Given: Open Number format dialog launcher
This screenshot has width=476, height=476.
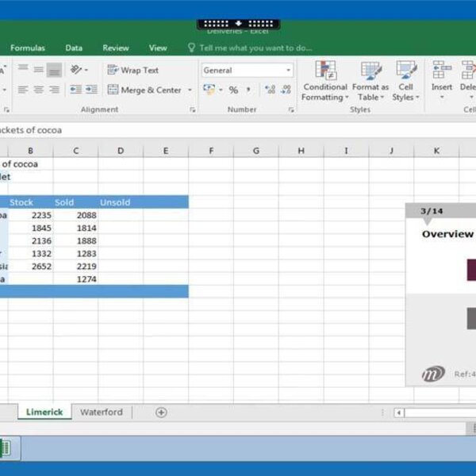Looking at the screenshot, I should [x=291, y=110].
